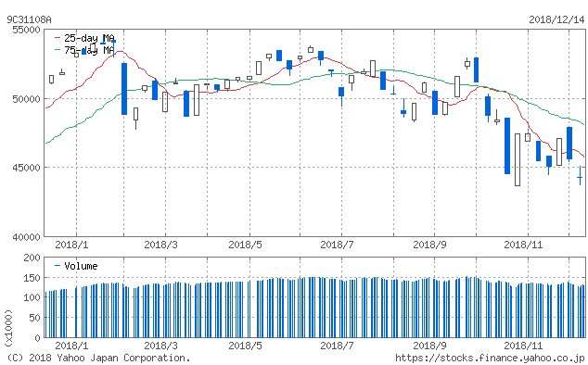588x365 pixels.
Task: Click the blue dash beside the Volume legend
Action: (58, 266)
